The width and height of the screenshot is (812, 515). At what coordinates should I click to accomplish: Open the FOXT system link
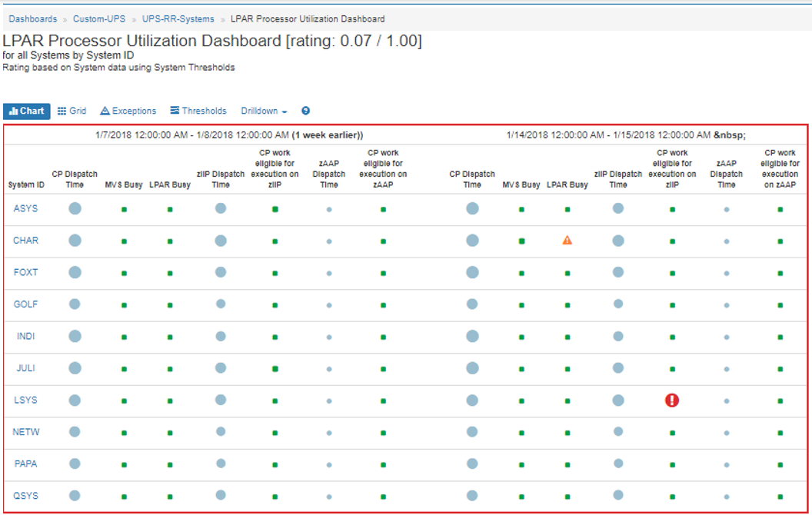[25, 272]
